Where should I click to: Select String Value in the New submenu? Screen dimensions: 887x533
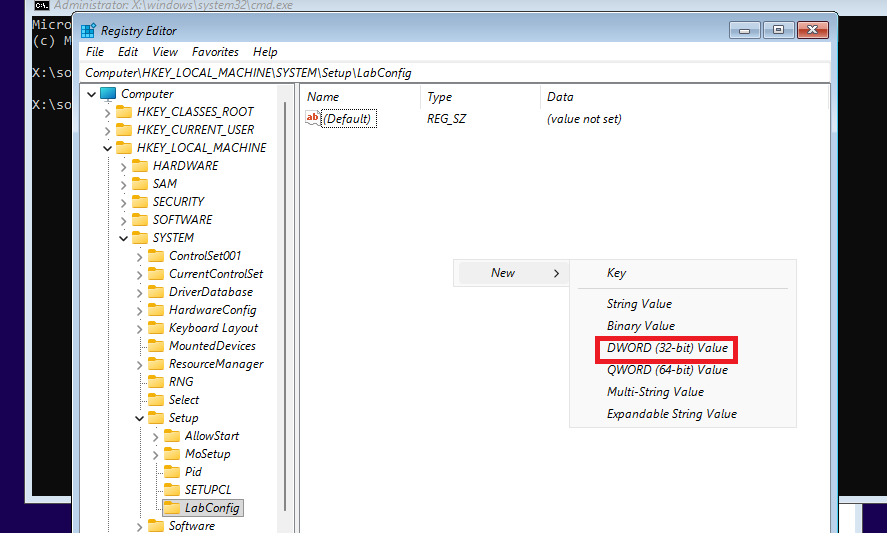click(639, 304)
